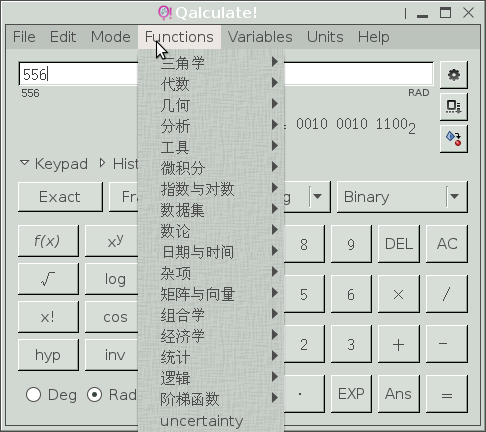Click the division / button
Viewport: 486px width, 432px height.
point(447,294)
